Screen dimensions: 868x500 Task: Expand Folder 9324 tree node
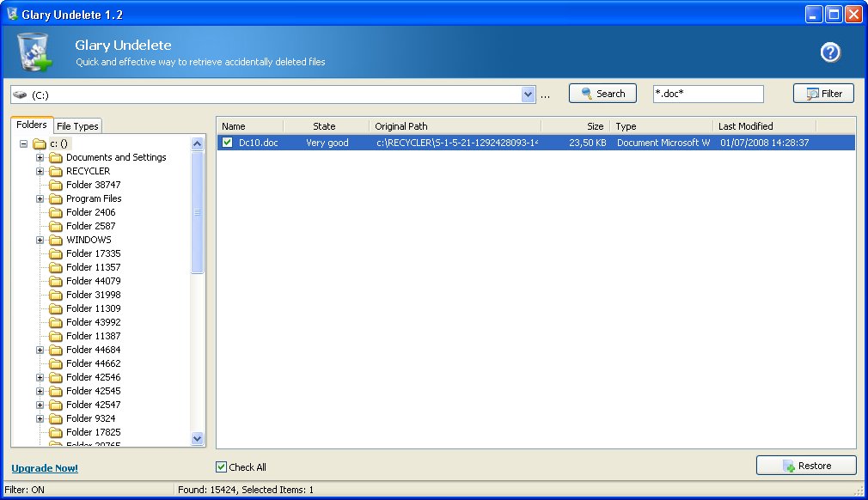click(x=40, y=418)
